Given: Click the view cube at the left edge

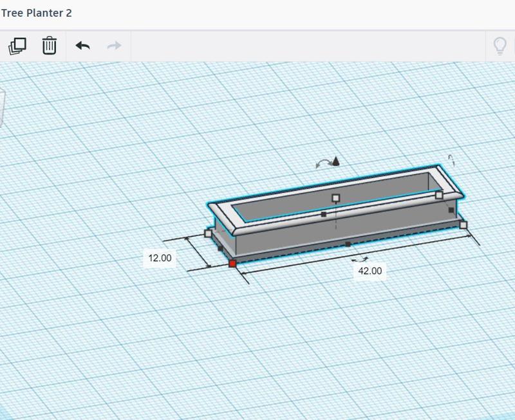Looking at the screenshot, I should pyautogui.click(x=2, y=108).
